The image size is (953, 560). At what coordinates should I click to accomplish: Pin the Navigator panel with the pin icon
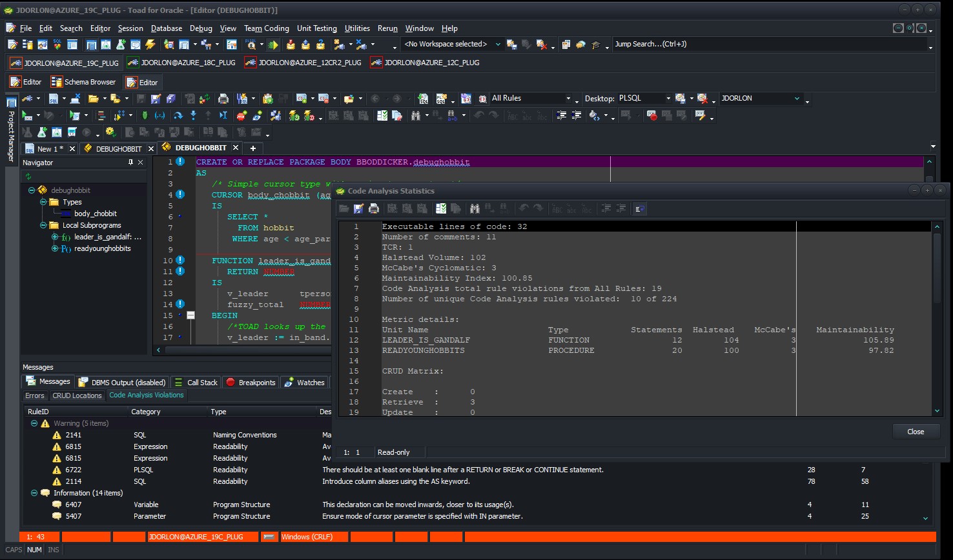[x=132, y=163]
